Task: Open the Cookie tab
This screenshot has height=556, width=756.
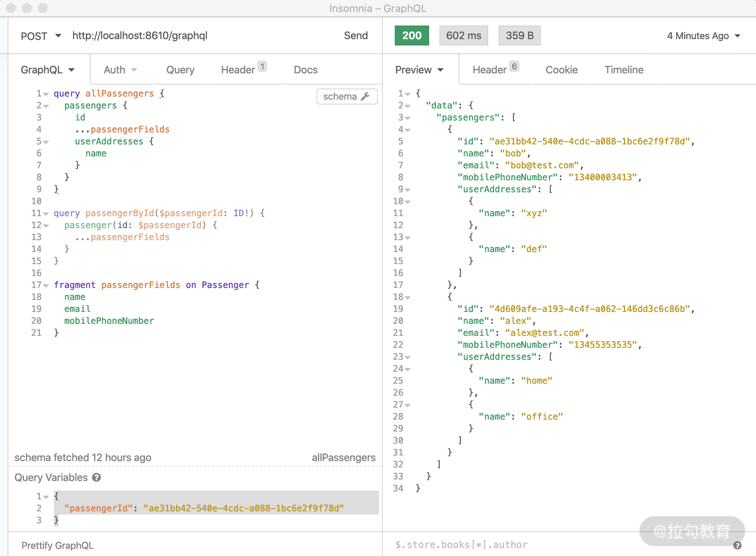Action: point(561,70)
